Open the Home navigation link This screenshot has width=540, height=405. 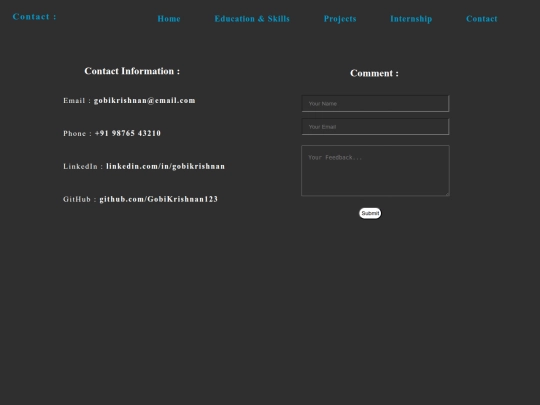(x=169, y=19)
